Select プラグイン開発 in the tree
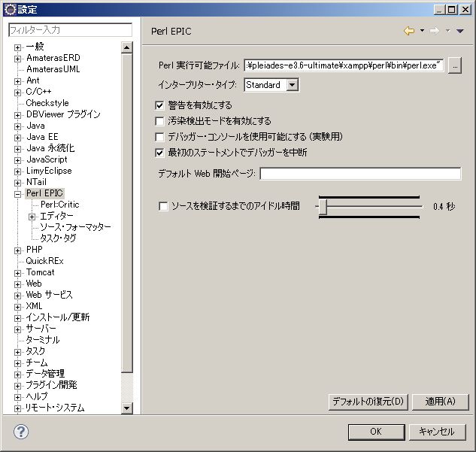Image resolution: width=476 pixels, height=452 pixels. pos(51,384)
